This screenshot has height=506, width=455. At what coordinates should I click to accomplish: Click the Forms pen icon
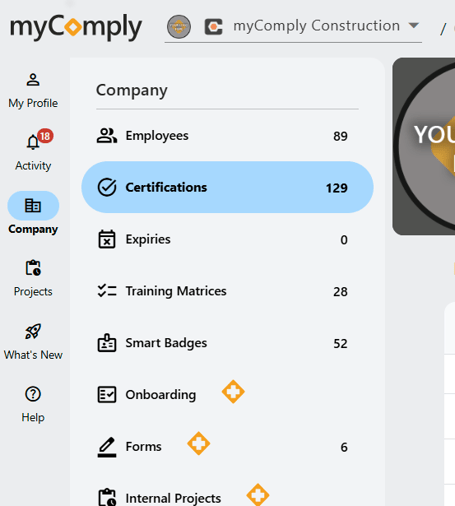click(x=107, y=447)
